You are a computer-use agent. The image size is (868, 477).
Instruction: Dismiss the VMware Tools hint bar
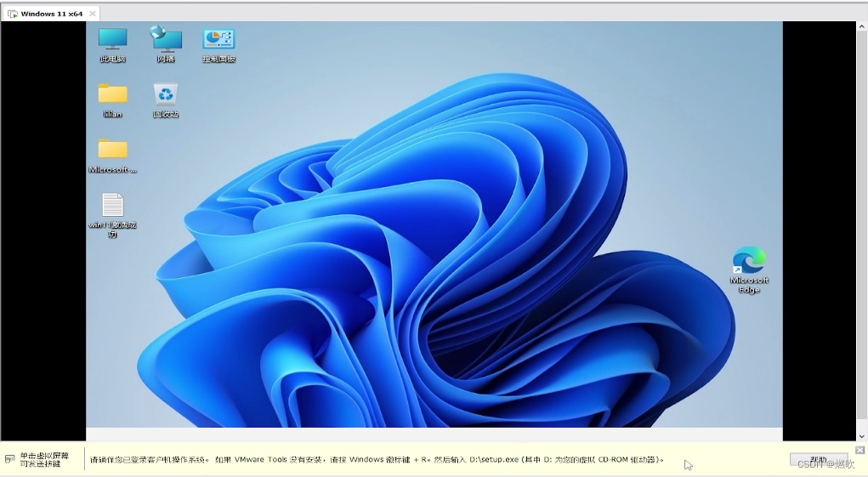pos(859,450)
